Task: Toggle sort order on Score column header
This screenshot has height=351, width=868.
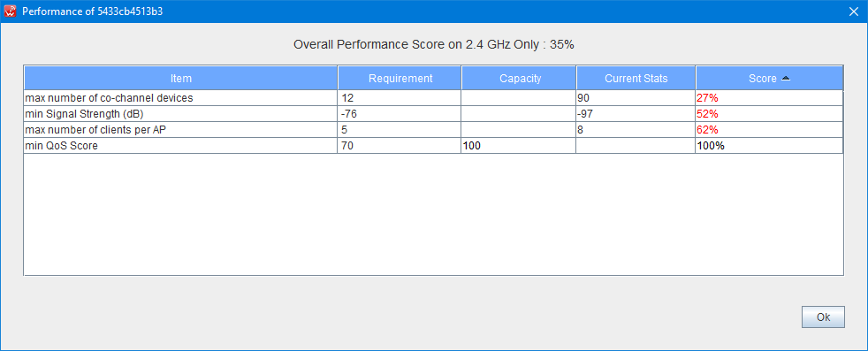Action: [769, 78]
